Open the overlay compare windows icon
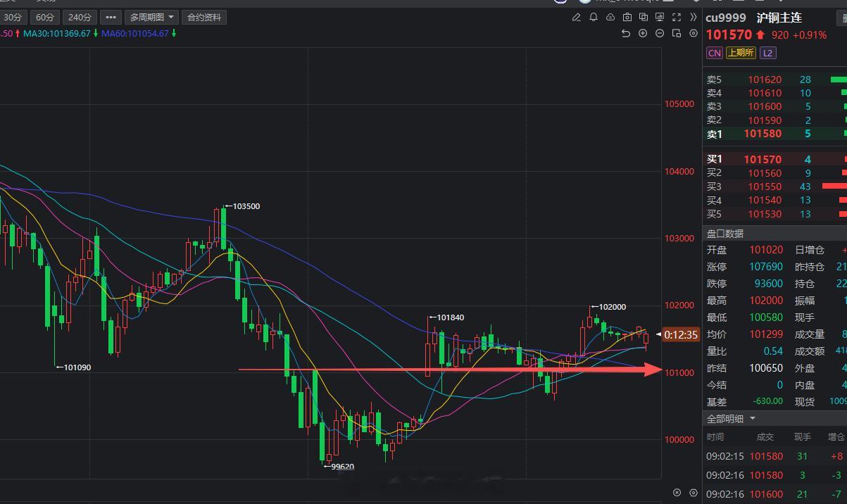Viewport: 847px width, 504px height. coord(644,17)
